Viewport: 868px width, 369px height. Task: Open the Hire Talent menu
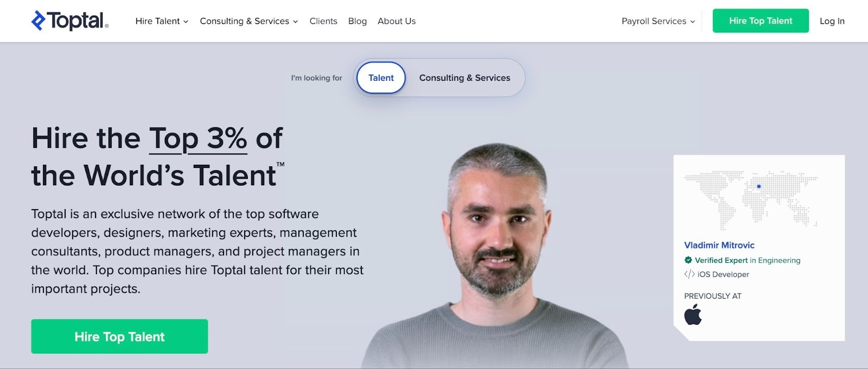(162, 21)
